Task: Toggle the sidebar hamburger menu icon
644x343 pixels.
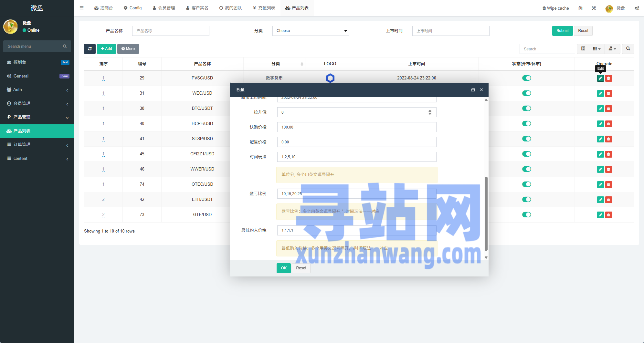Action: 82,8
